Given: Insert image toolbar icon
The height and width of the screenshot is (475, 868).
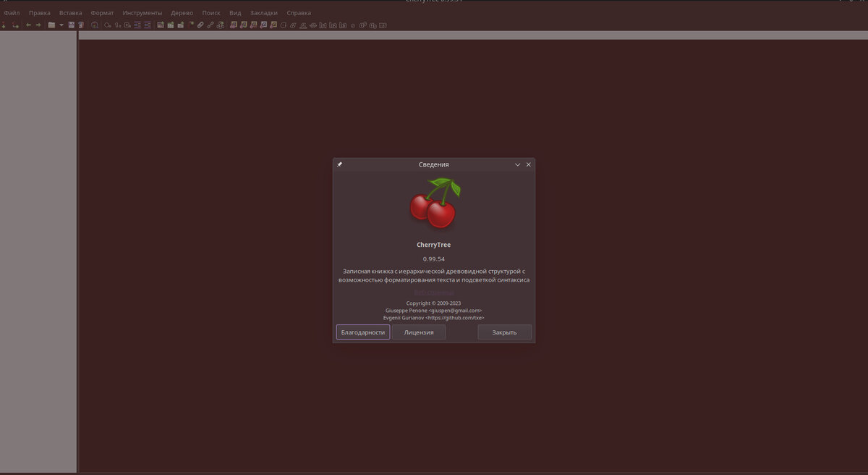Looking at the screenshot, I should click(x=160, y=25).
